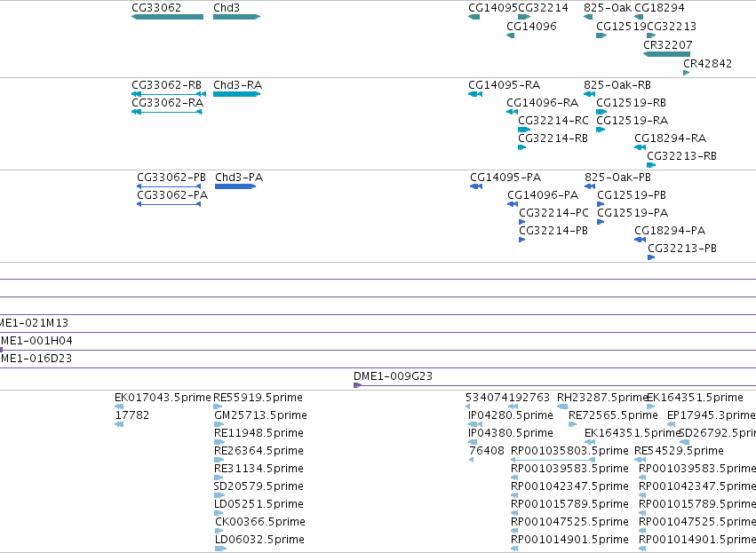
Task: Click the IP04380.5prime EST label
Action: [511, 433]
